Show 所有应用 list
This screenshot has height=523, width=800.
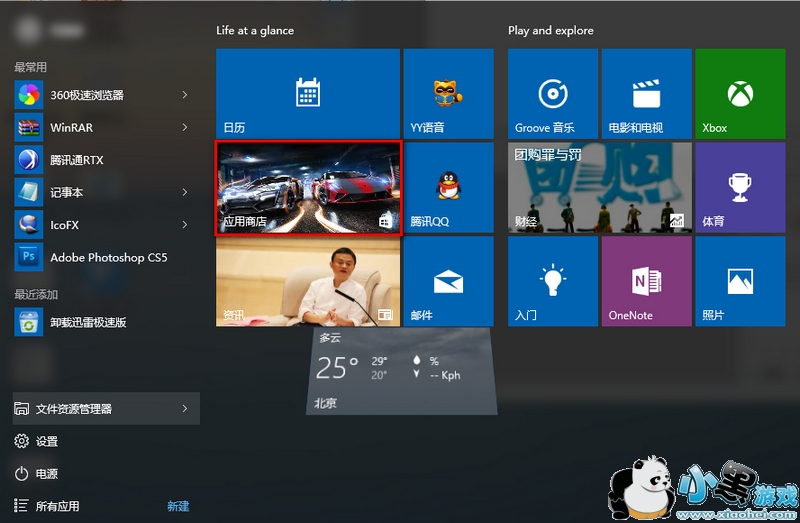click(x=57, y=506)
